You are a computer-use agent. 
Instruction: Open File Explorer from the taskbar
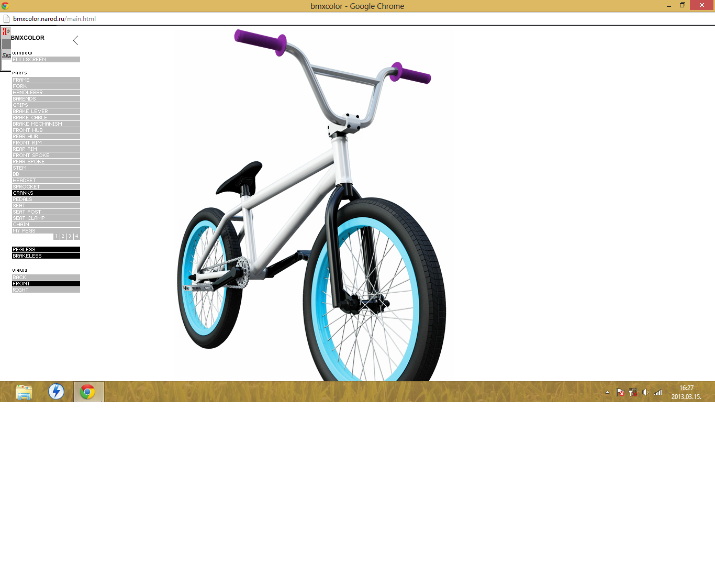[x=24, y=392]
